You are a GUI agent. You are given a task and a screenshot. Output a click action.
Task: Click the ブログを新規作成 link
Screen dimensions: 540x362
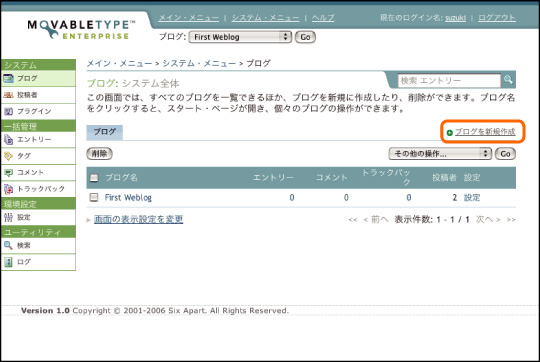[x=485, y=132]
